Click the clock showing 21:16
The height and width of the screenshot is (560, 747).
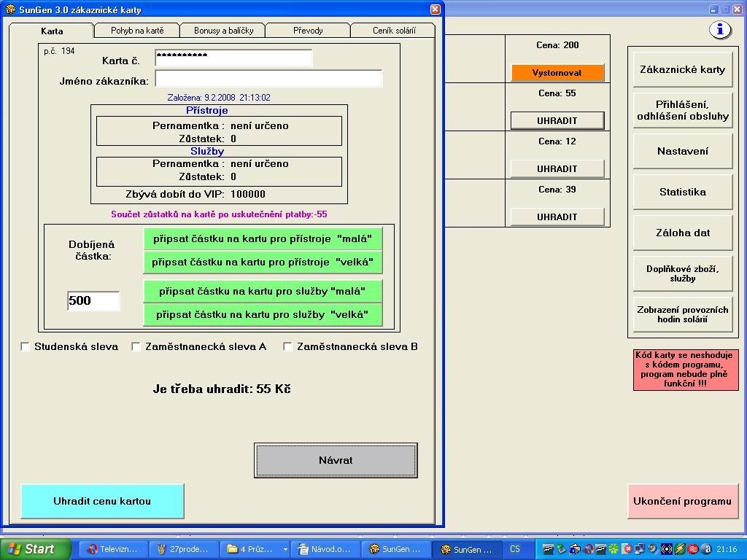[727, 549]
